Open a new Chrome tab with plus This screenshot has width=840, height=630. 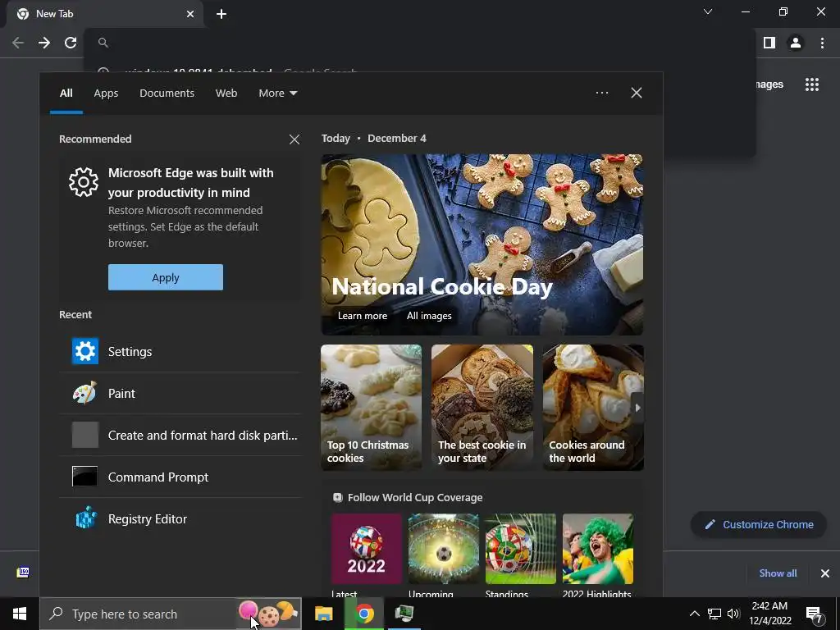pos(221,14)
